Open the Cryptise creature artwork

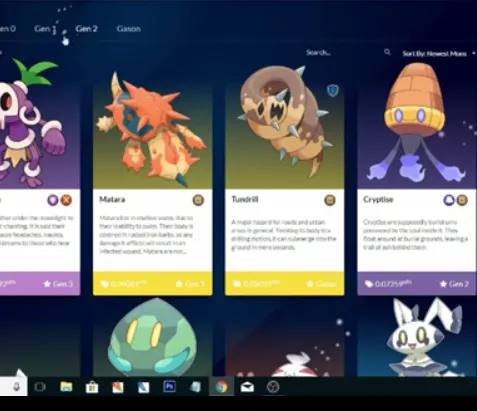click(x=417, y=123)
